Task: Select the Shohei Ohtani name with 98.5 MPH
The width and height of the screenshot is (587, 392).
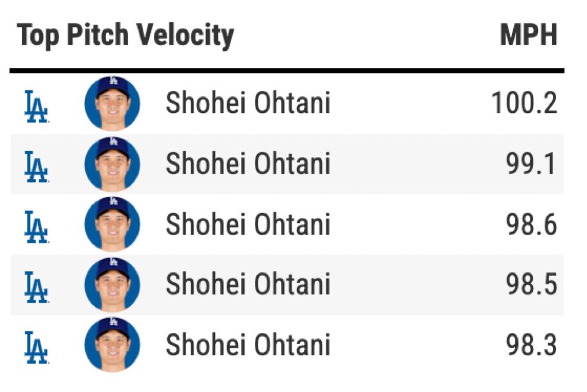Action: point(248,284)
